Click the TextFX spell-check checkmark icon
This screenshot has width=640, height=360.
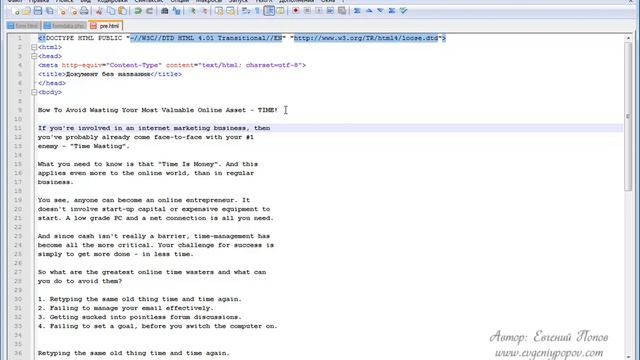pyautogui.click(x=403, y=11)
